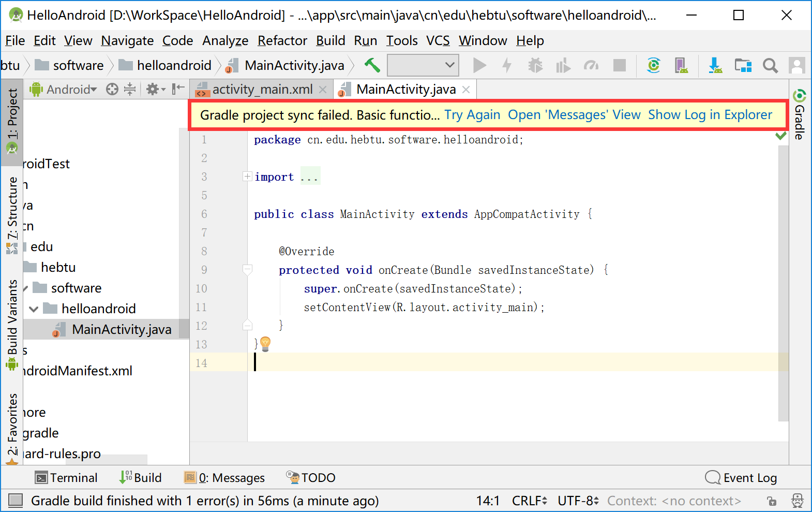
Task: Click the Try Again link
Action: pyautogui.click(x=472, y=115)
